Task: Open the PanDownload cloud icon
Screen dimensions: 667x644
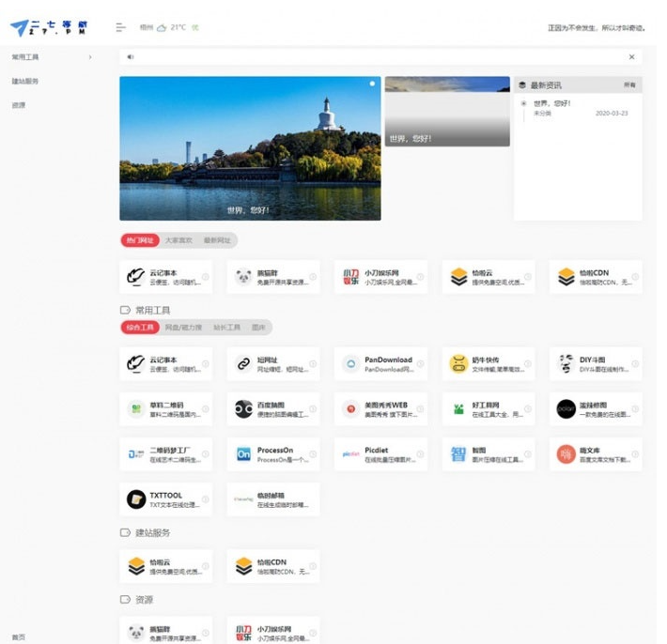Action: [351, 364]
